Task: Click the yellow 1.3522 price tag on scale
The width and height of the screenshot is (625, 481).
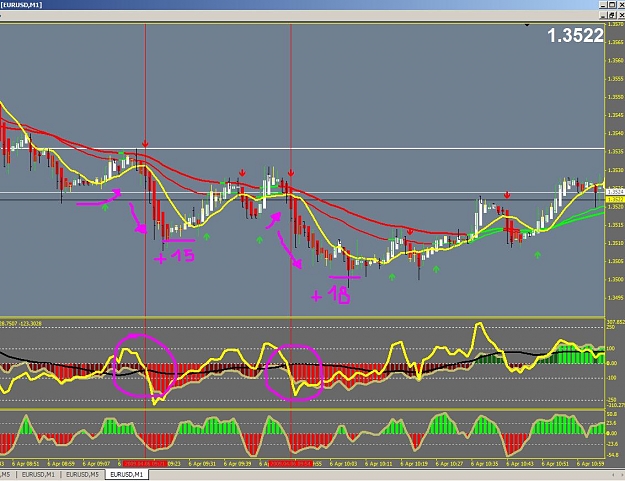Action: pos(616,199)
